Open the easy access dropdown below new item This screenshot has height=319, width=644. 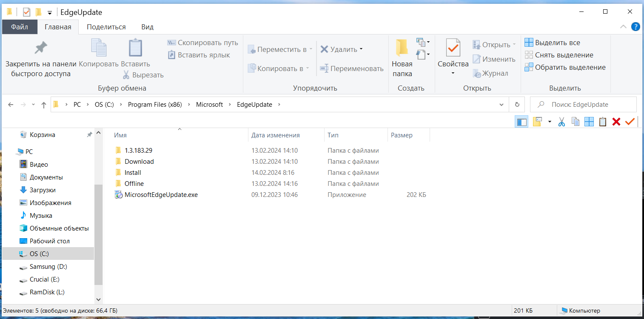tap(423, 54)
